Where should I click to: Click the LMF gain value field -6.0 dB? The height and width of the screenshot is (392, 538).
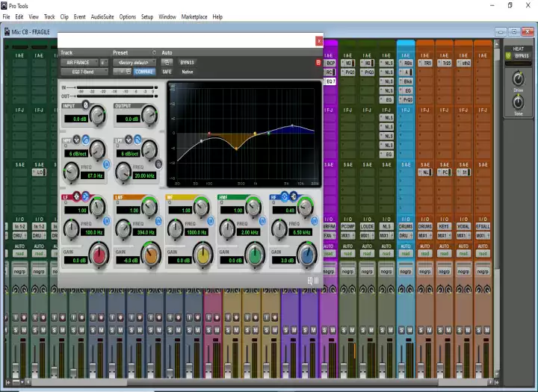127,261
